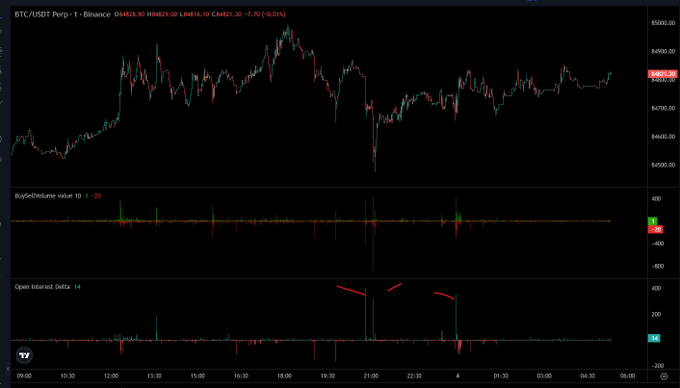Viewport: 680px width, 388px height.
Task: Open chart settings icon beside the time axis
Action: pyautogui.click(x=664, y=376)
